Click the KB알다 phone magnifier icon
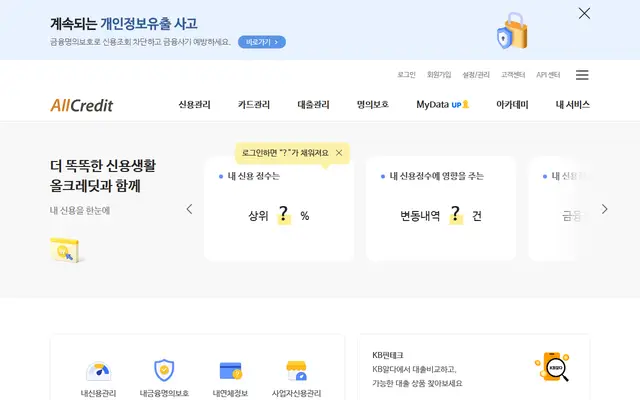The width and height of the screenshot is (640, 400). [553, 367]
